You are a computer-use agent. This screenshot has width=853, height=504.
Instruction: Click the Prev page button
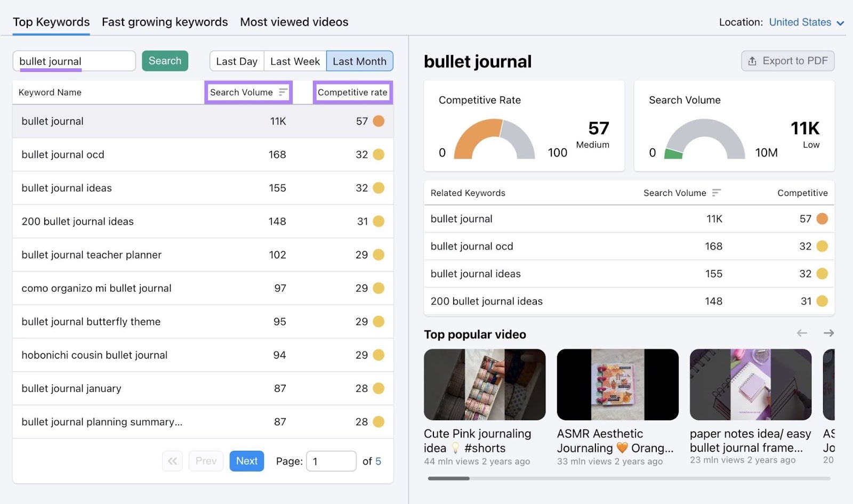206,461
